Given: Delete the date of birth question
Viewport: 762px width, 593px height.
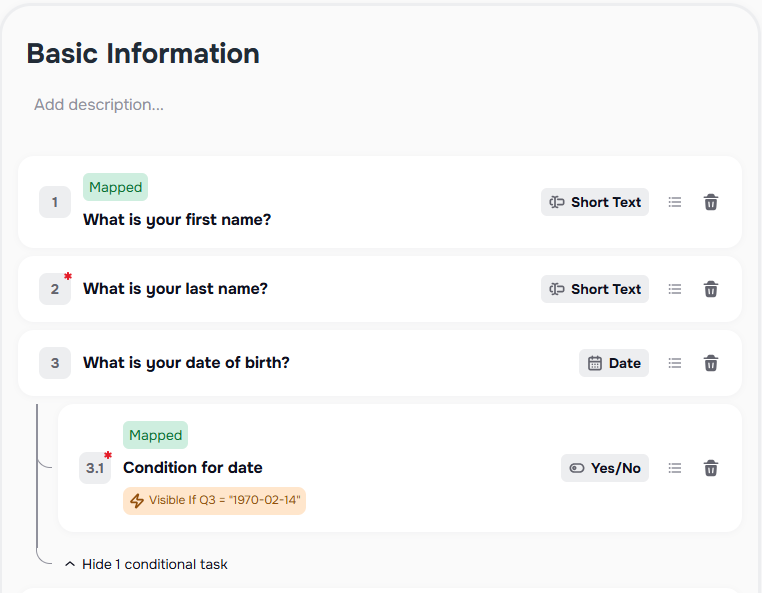Looking at the screenshot, I should [x=710, y=363].
